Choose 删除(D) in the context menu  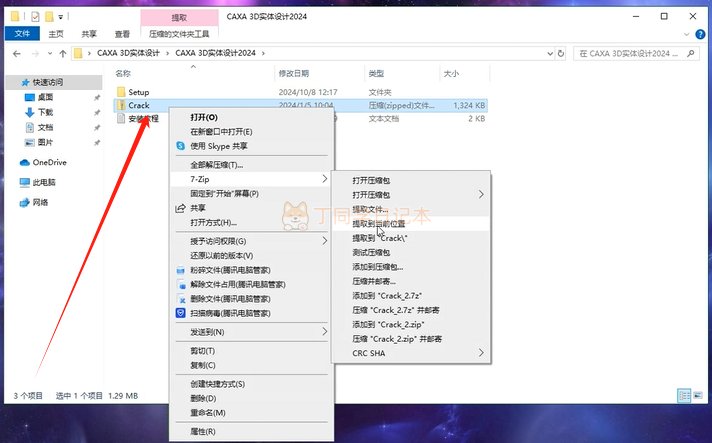click(203, 399)
